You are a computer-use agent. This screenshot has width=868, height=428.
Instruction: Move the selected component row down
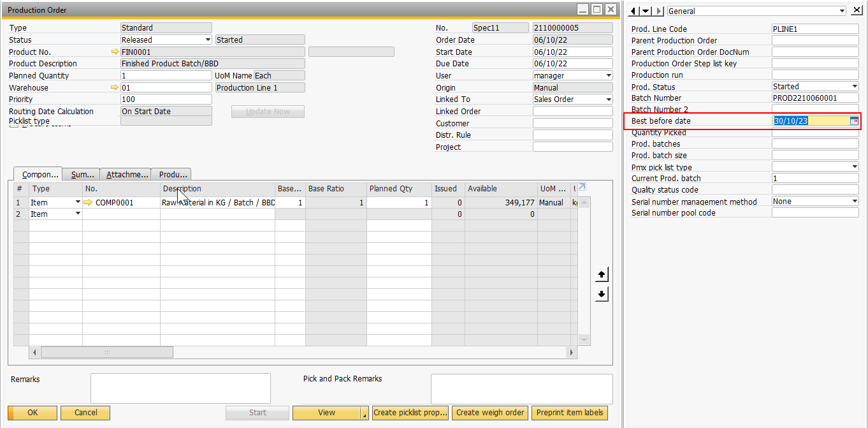[x=601, y=294]
